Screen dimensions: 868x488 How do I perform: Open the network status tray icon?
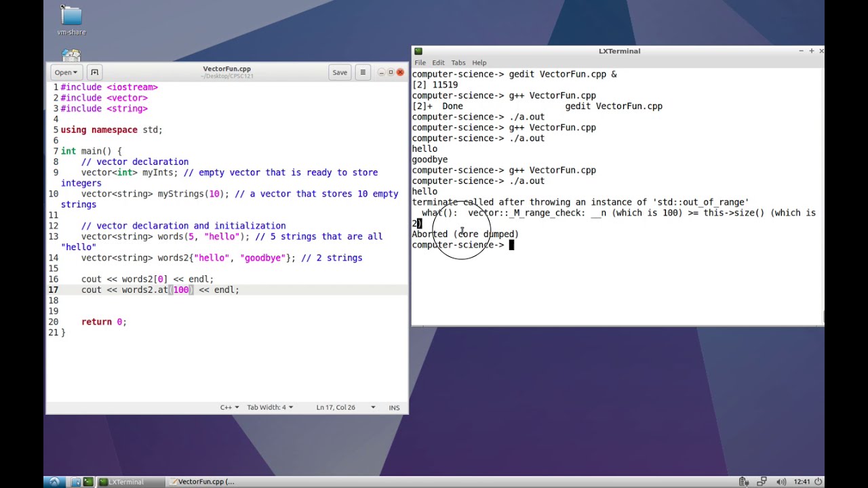point(763,482)
